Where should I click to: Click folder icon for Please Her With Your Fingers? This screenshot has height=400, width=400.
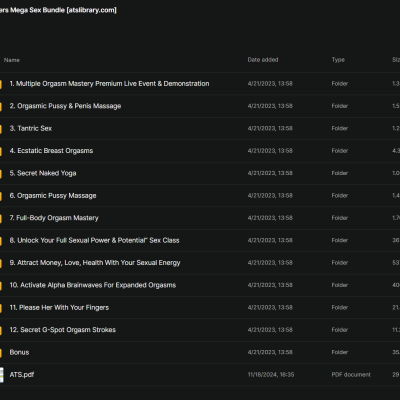[1, 308]
